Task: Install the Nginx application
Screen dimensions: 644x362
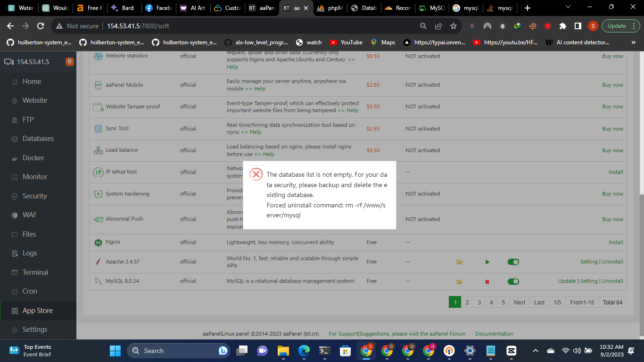Action: tap(616, 242)
